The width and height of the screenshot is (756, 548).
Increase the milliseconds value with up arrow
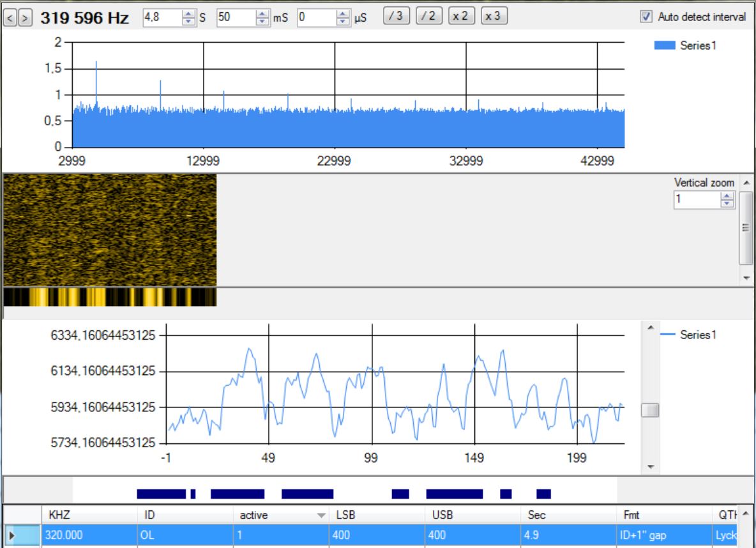tap(262, 14)
